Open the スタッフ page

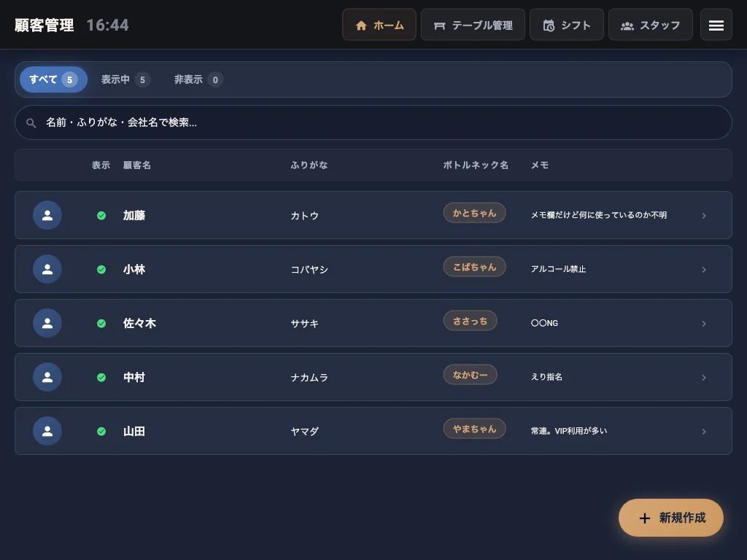(x=650, y=25)
